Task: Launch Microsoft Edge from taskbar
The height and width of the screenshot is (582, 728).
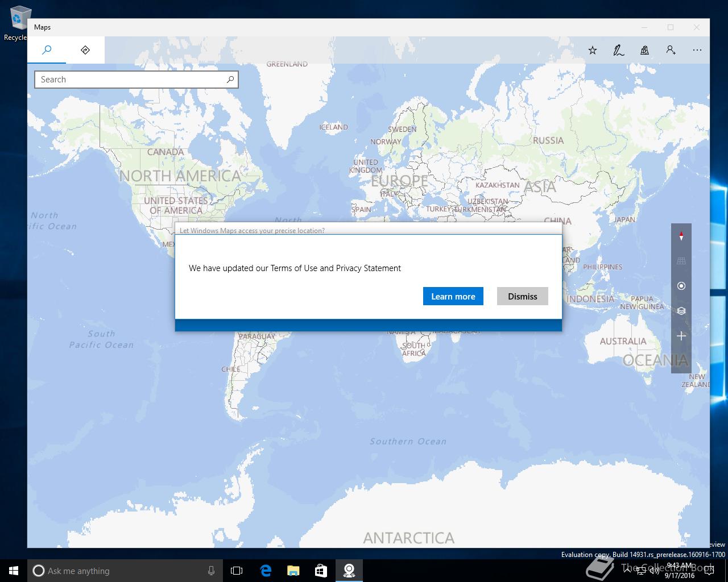Action: tap(266, 571)
